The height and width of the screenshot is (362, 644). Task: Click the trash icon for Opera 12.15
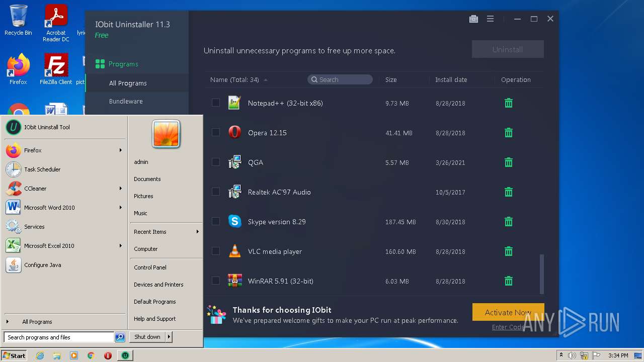(x=509, y=133)
